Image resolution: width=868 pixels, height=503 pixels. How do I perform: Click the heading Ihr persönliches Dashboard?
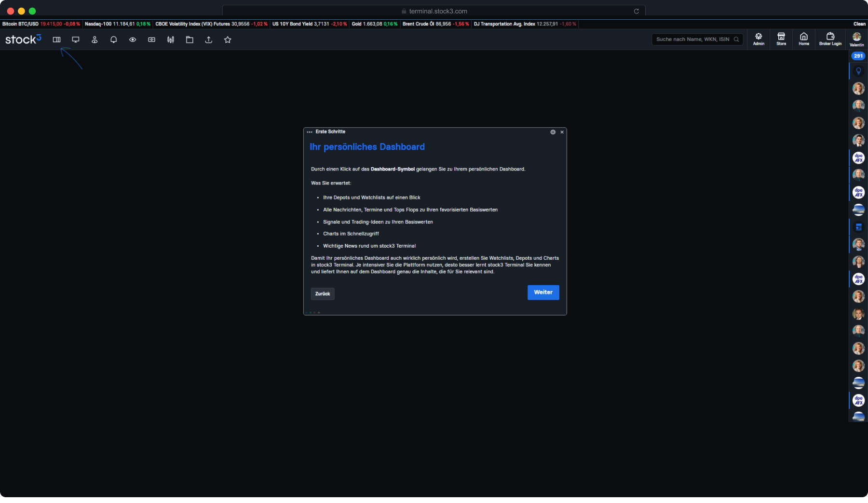[x=367, y=147]
